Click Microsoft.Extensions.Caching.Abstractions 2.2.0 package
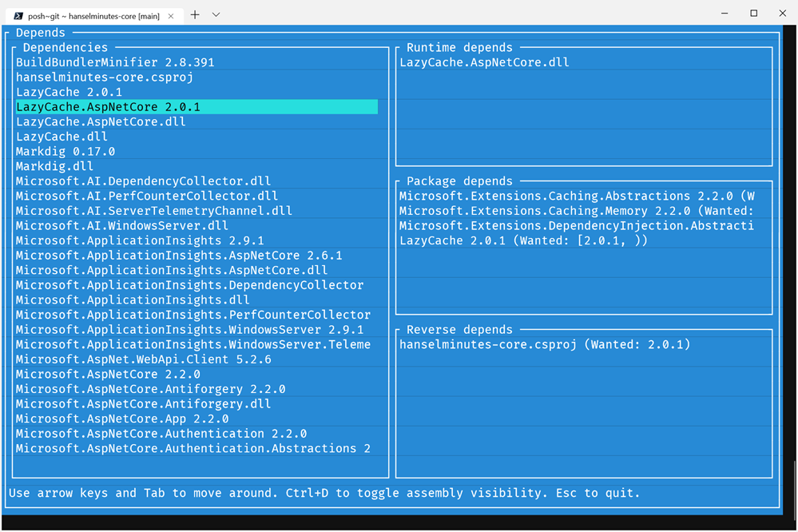The width and height of the screenshot is (798, 532). coord(577,196)
